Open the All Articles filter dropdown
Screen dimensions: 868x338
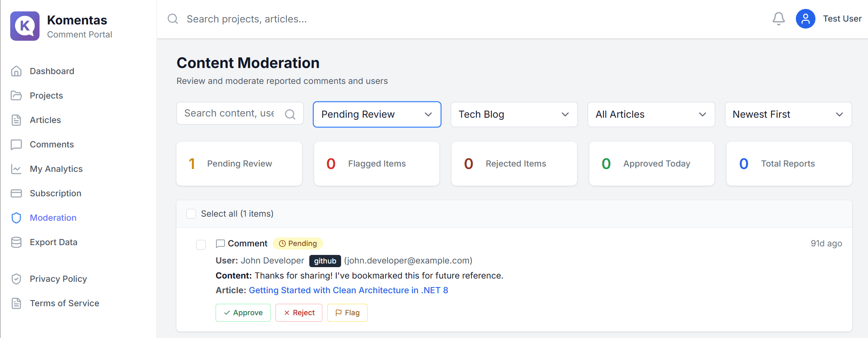tap(651, 114)
